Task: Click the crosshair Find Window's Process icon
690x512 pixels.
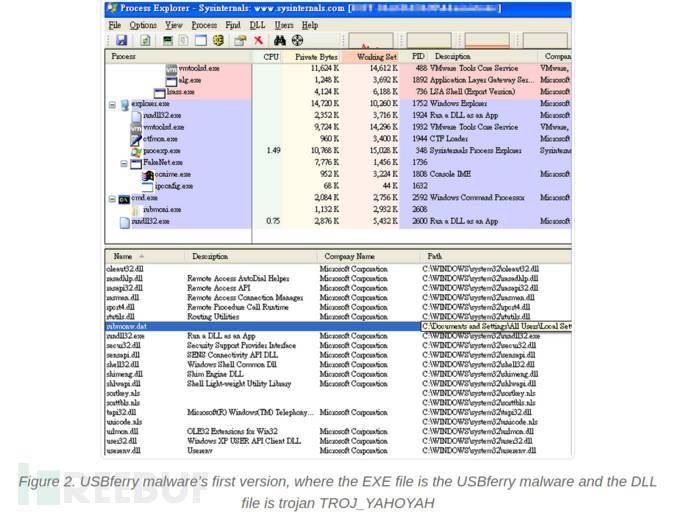Action: pos(299,40)
